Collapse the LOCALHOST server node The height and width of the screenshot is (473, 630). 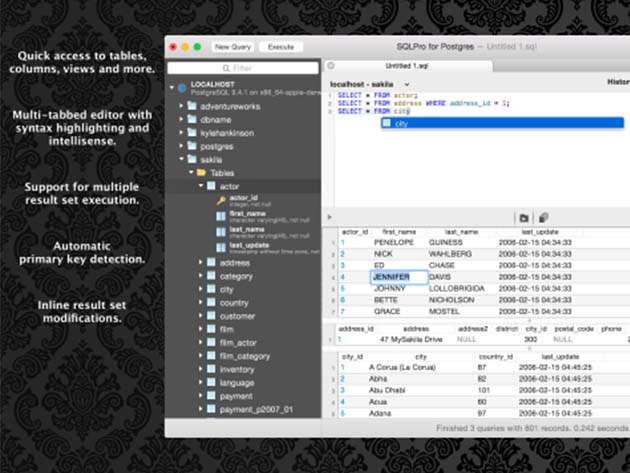point(172,87)
